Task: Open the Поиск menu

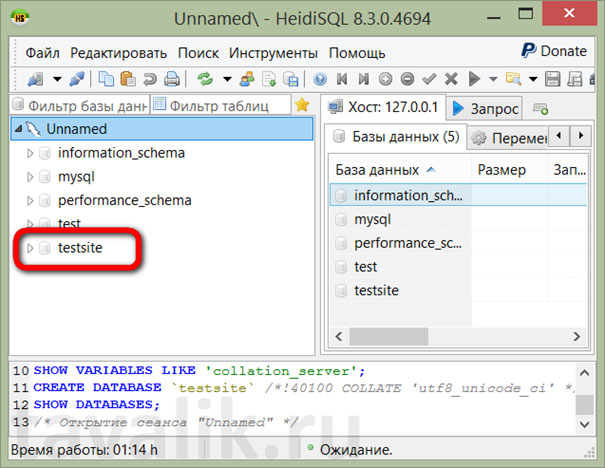Action: tap(198, 53)
